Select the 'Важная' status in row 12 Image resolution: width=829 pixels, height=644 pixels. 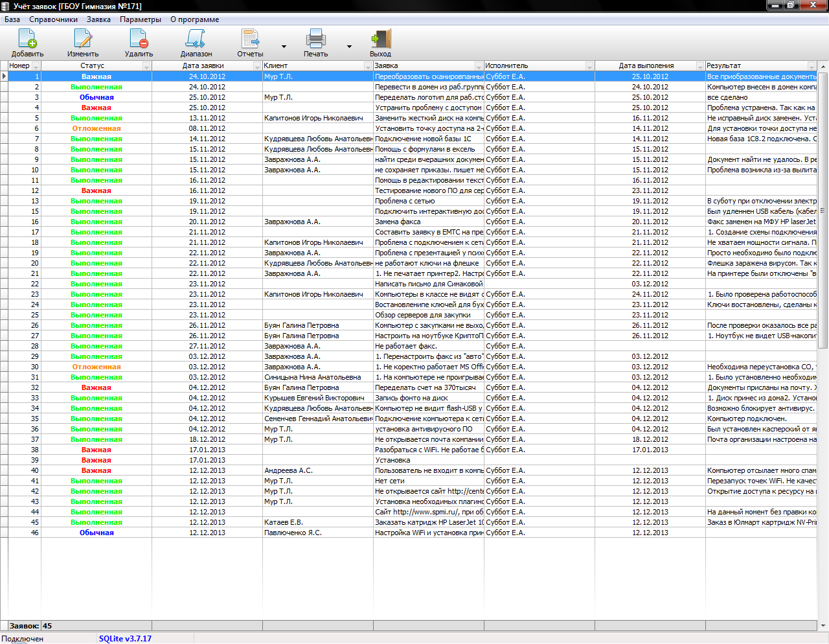[x=97, y=190]
